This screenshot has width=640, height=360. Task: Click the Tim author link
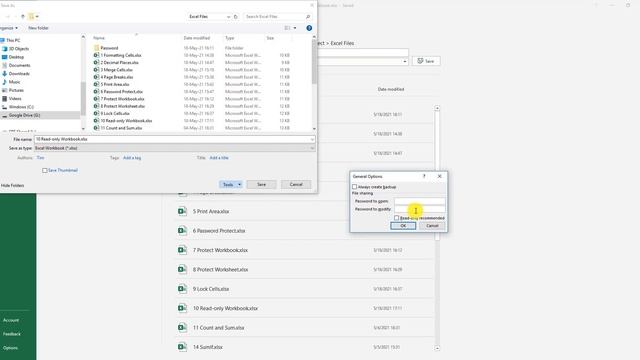click(40, 158)
